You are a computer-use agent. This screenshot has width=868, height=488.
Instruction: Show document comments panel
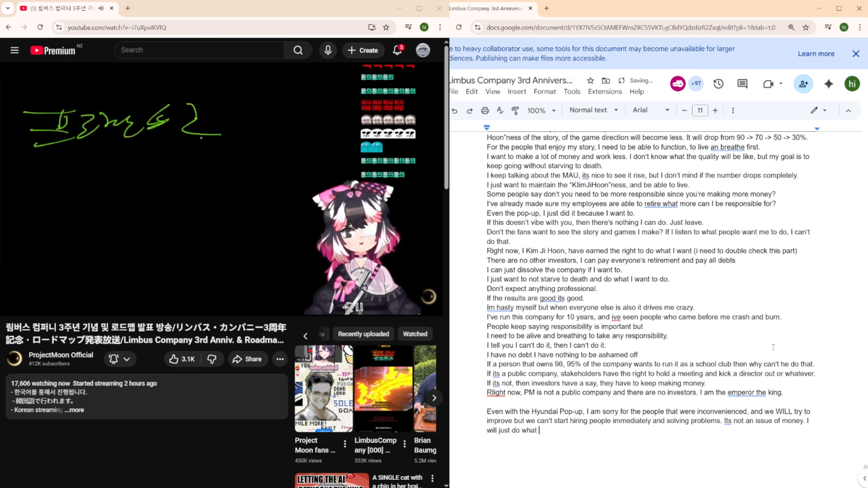tap(742, 84)
